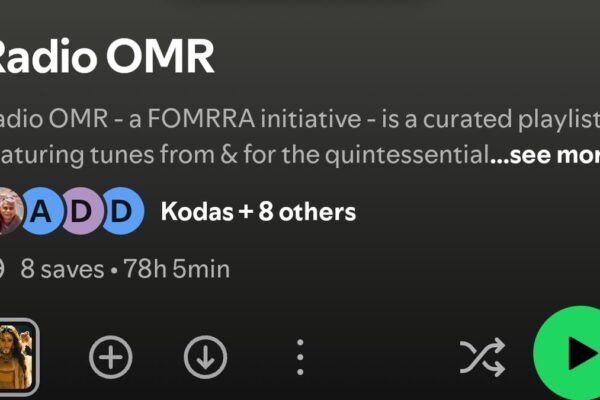Image resolution: width=600 pixels, height=400 pixels.
Task: Add playlist to library plus icon
Action: [x=111, y=357]
